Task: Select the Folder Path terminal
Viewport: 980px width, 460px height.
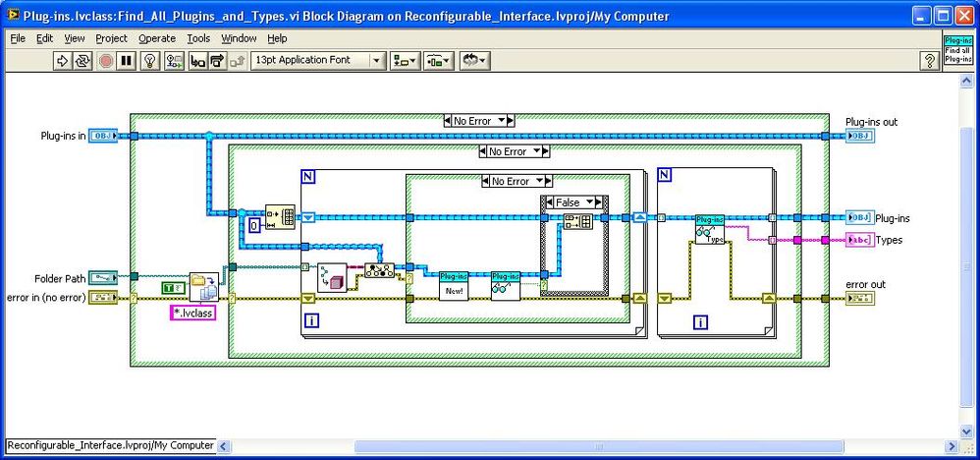Action: 103,276
